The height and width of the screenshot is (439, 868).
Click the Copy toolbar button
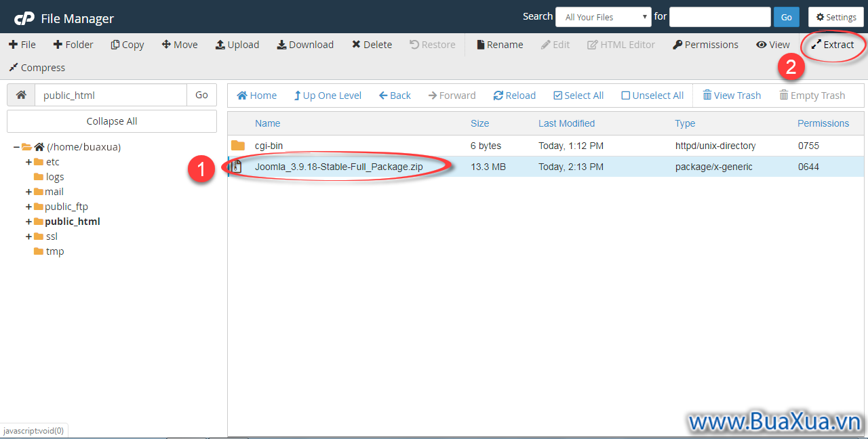tap(127, 45)
